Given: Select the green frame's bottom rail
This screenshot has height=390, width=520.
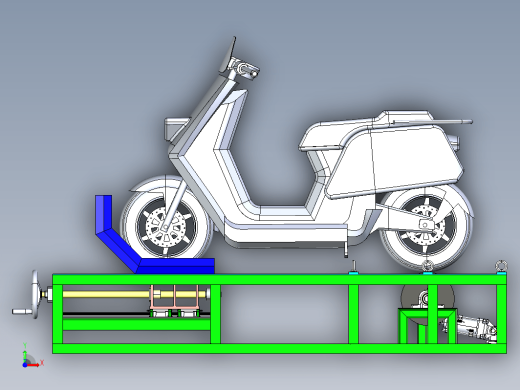Looking at the screenshot, I should click(x=279, y=349).
